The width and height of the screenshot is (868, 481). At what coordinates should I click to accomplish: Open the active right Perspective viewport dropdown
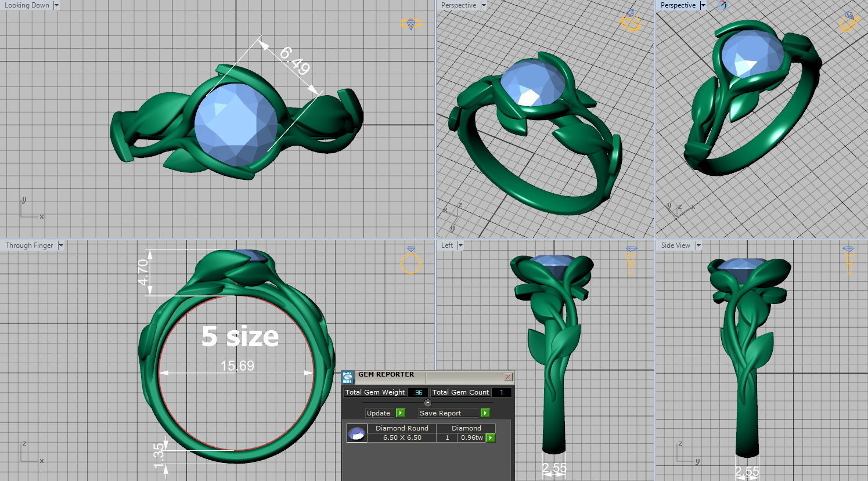703,5
